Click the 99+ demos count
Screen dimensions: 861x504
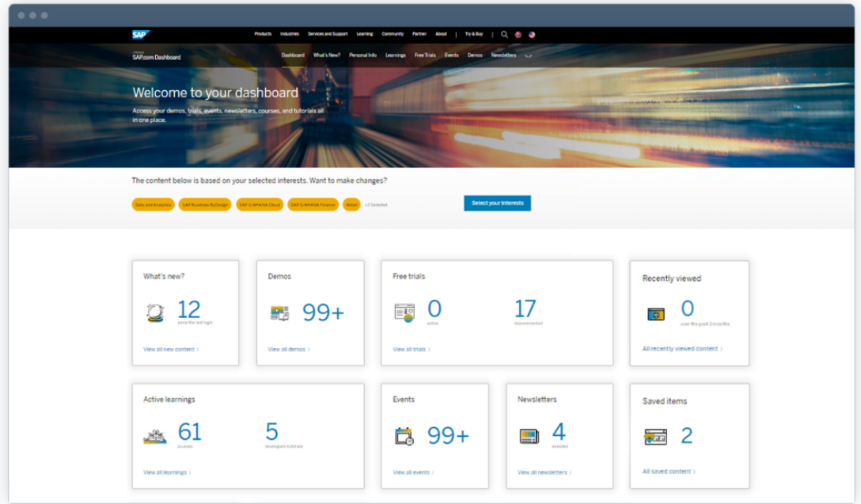pos(324,313)
